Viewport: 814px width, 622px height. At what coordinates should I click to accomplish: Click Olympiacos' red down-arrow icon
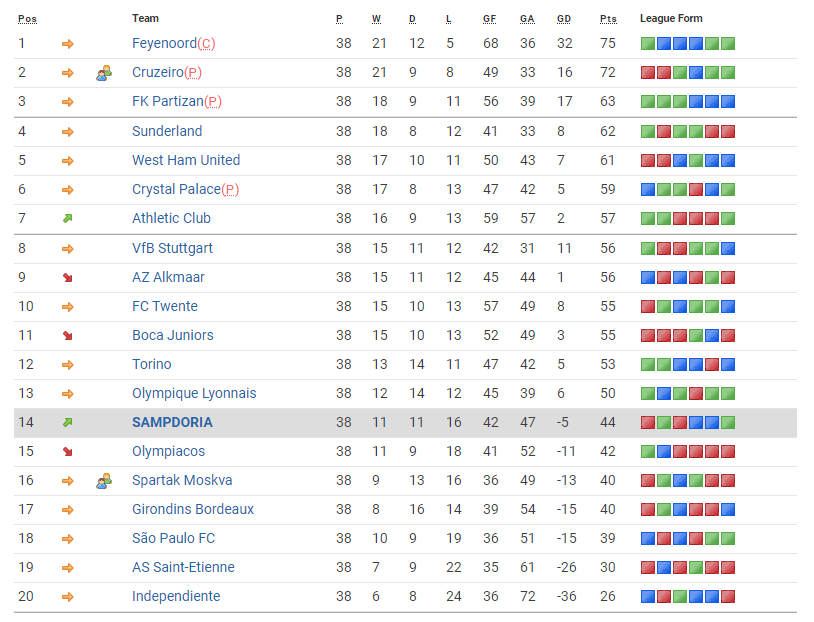tap(68, 451)
